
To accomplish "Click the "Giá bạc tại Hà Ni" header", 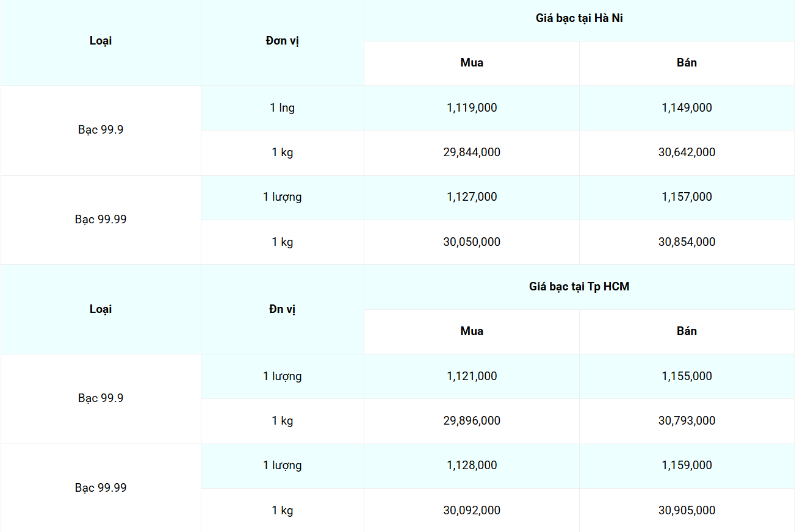I will tap(579, 18).
